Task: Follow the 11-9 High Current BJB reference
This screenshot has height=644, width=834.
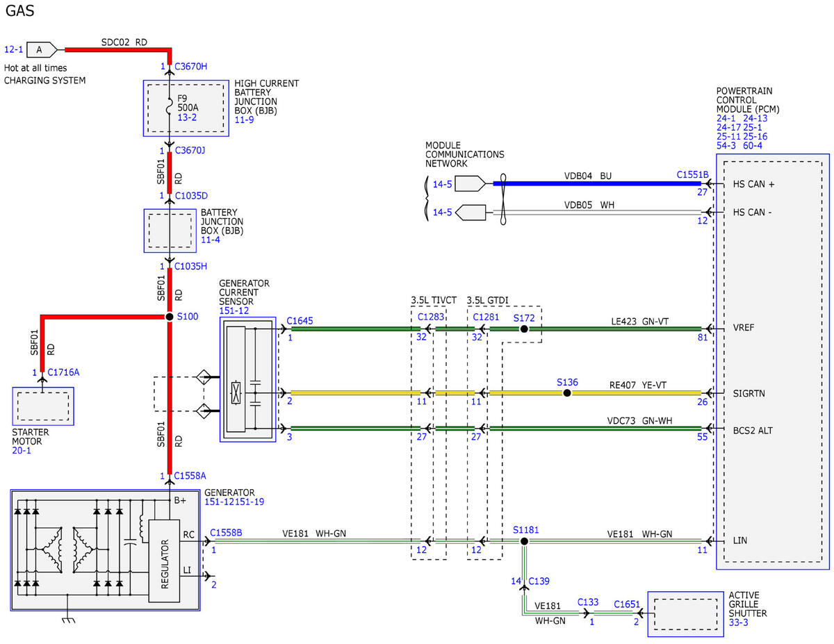Action: click(x=244, y=119)
